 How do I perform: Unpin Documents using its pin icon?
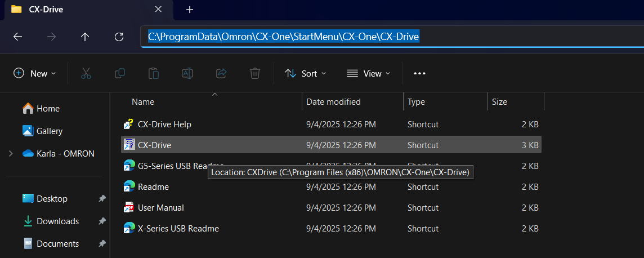[102, 243]
